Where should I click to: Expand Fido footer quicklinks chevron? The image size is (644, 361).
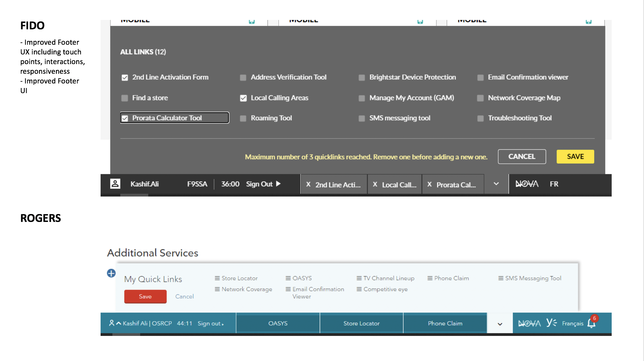point(496,184)
